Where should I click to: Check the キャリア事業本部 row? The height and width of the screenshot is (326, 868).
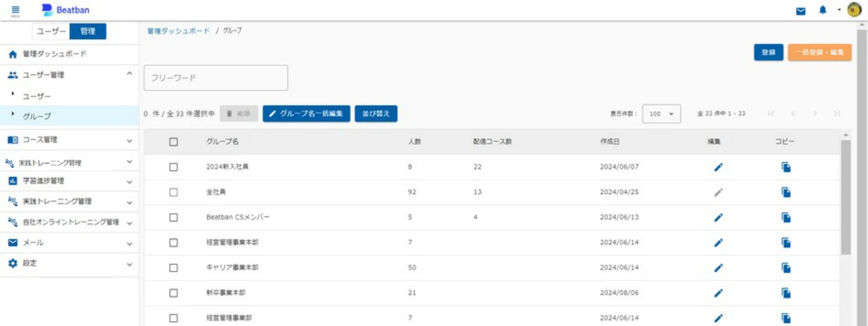pyautogui.click(x=173, y=267)
